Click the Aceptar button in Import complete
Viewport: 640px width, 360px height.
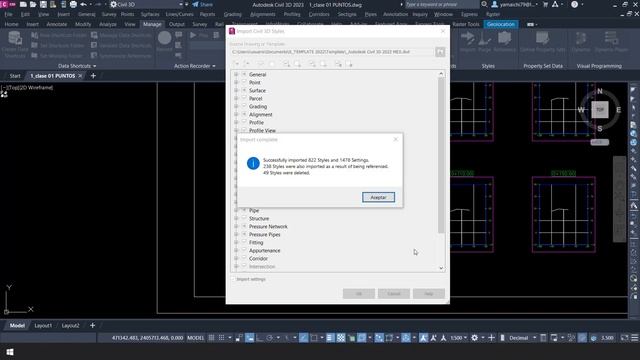pyautogui.click(x=378, y=197)
